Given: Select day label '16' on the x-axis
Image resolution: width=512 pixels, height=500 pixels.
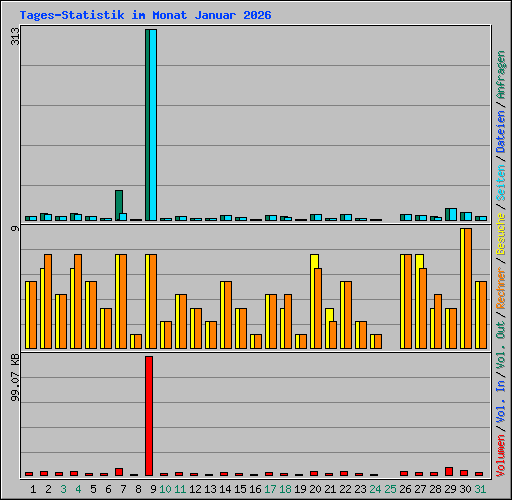Looking at the screenshot, I should [x=255, y=489].
